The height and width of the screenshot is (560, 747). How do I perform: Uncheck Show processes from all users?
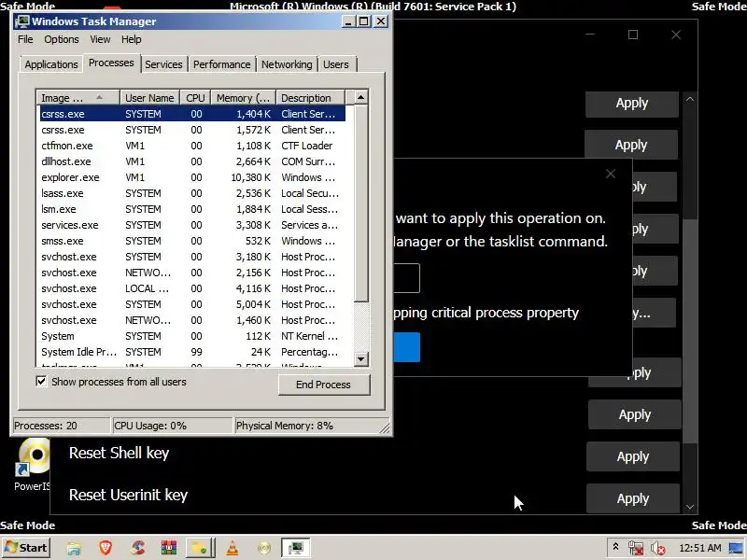click(x=41, y=382)
